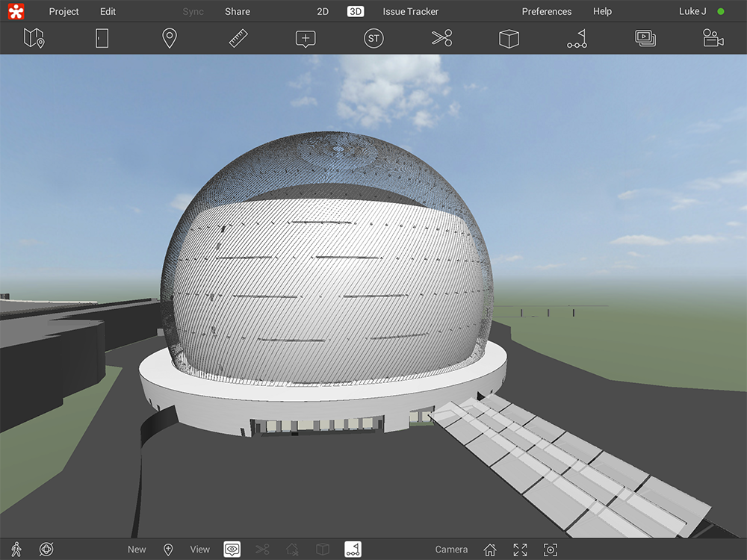Click the Sync menu item

(x=193, y=11)
